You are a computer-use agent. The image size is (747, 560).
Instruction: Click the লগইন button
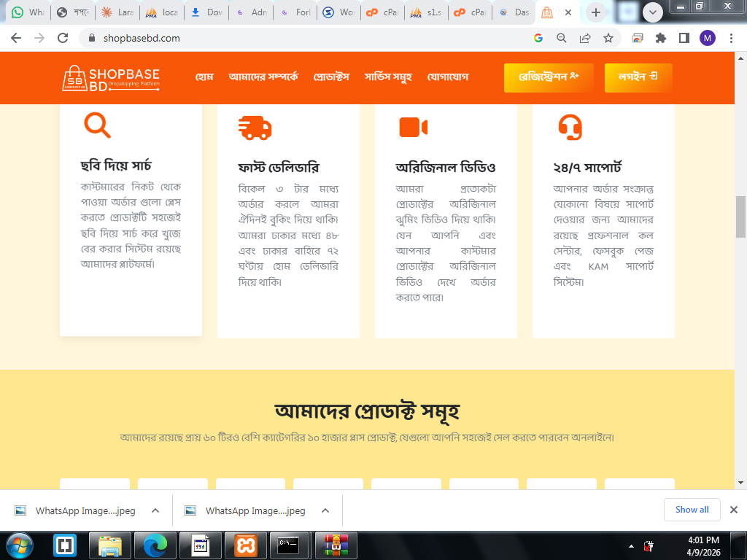point(638,77)
